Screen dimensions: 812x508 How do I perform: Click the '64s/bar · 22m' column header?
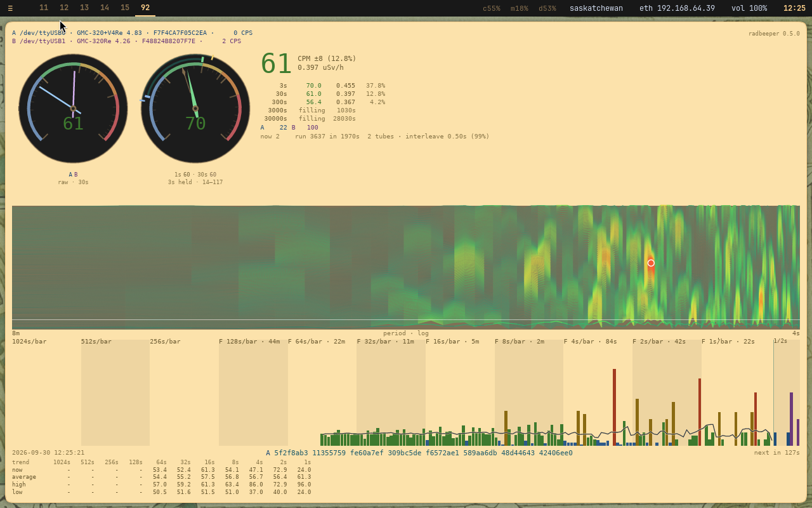(x=317, y=342)
